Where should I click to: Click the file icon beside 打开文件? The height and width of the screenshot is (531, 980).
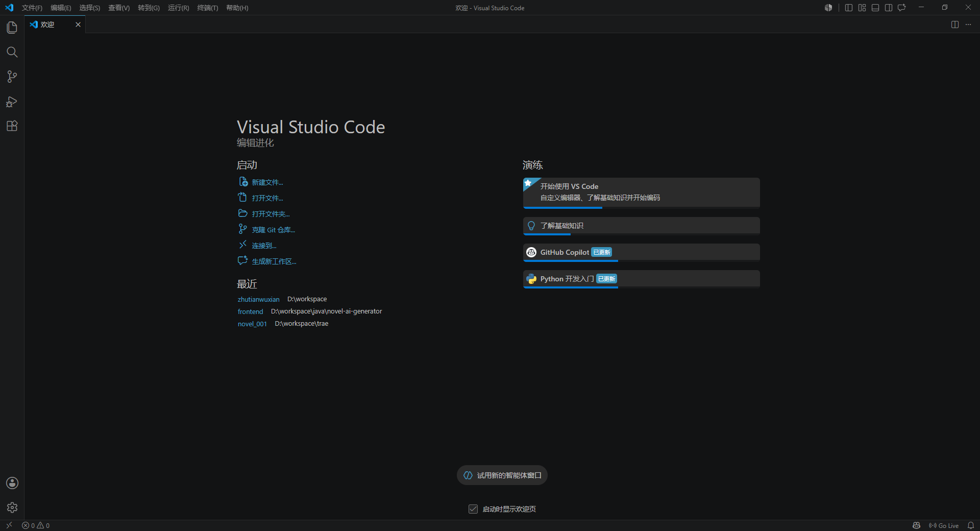pyautogui.click(x=243, y=198)
